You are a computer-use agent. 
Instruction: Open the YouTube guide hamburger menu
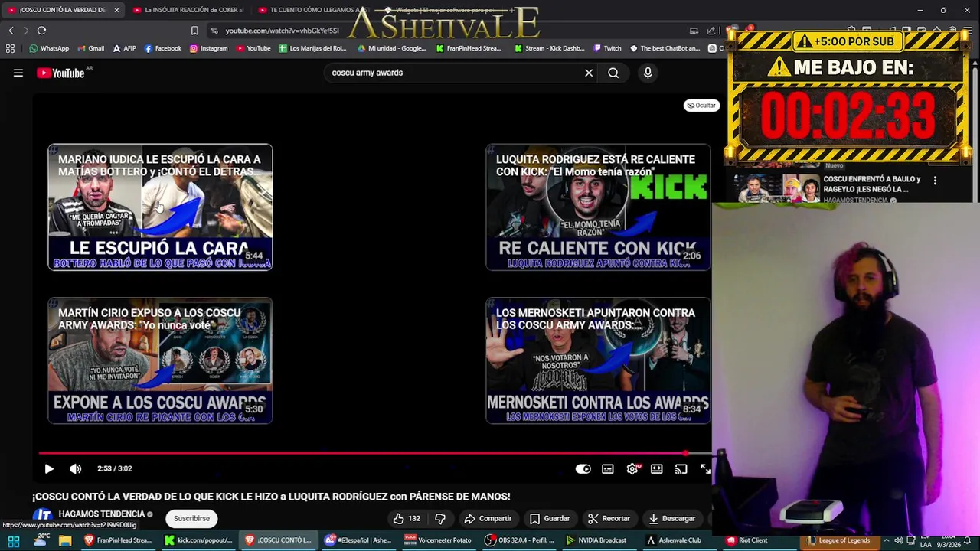tap(18, 73)
